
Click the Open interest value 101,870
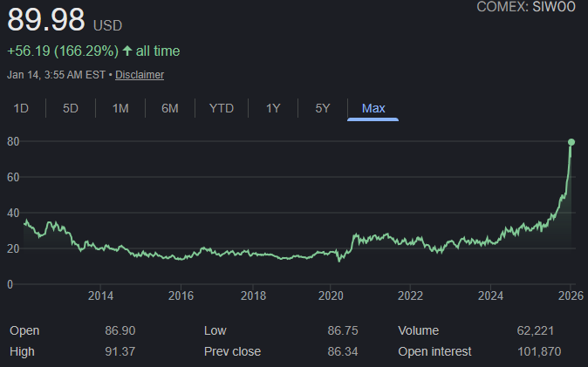[x=539, y=351]
